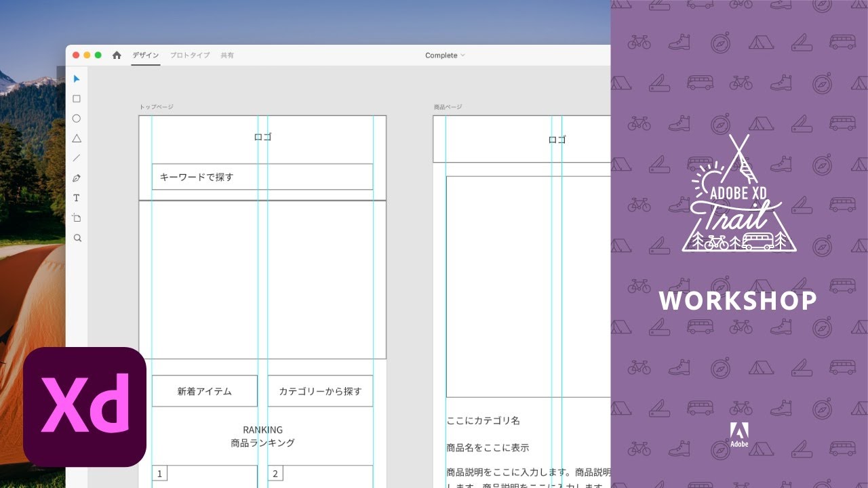Click the Adobe XD app logo
The image size is (868, 488).
[x=85, y=407]
